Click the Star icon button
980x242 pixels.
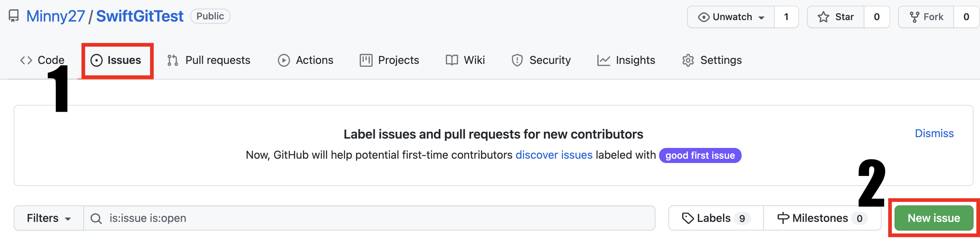[823, 17]
